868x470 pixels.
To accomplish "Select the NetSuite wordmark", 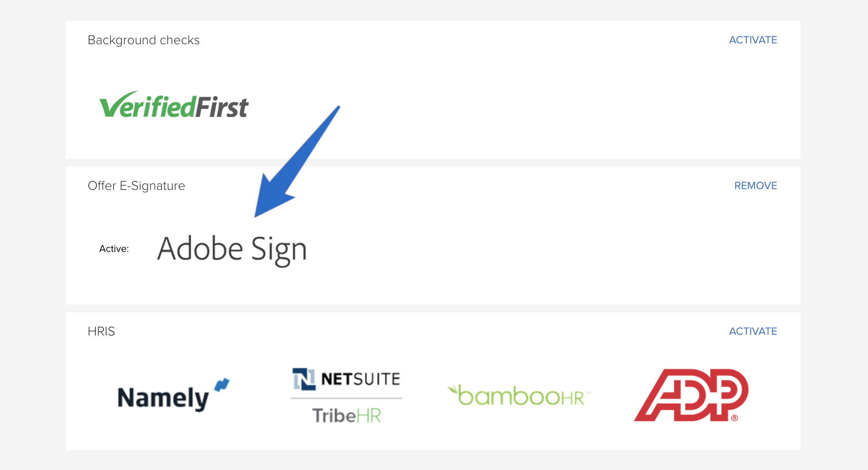I will 361,379.
